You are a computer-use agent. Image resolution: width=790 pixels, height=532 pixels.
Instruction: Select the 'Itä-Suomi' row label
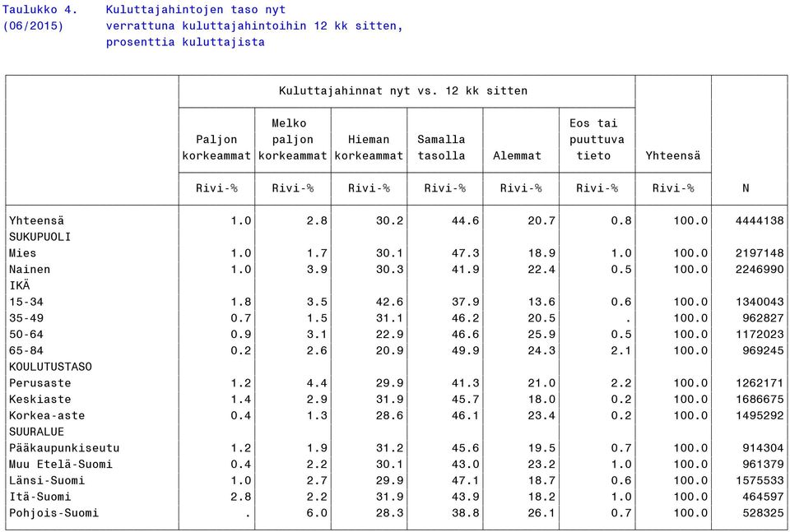pos(39,497)
